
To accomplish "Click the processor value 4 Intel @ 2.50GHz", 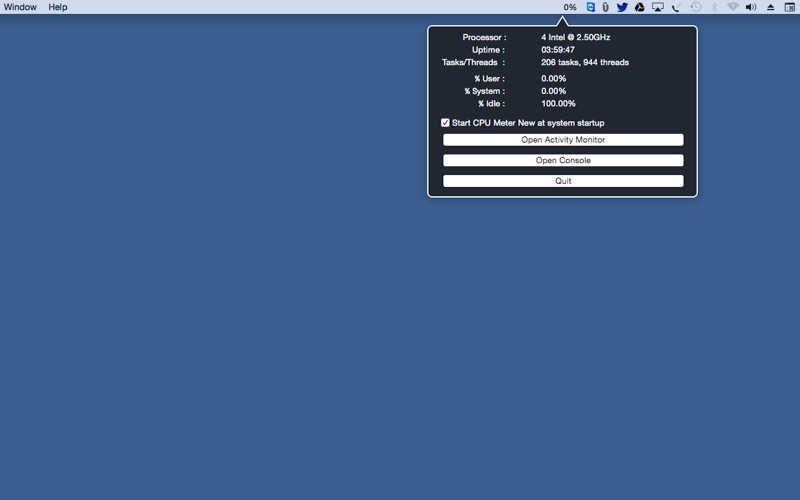I will [576, 37].
